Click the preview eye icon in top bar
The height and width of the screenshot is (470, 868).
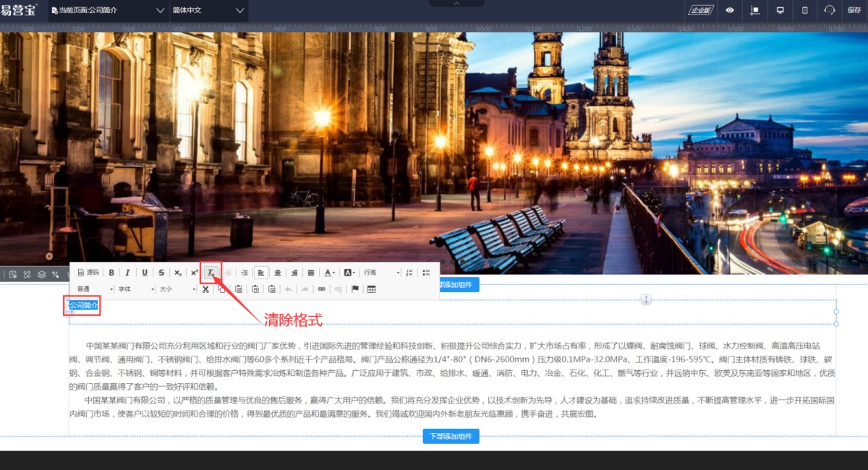coord(730,10)
